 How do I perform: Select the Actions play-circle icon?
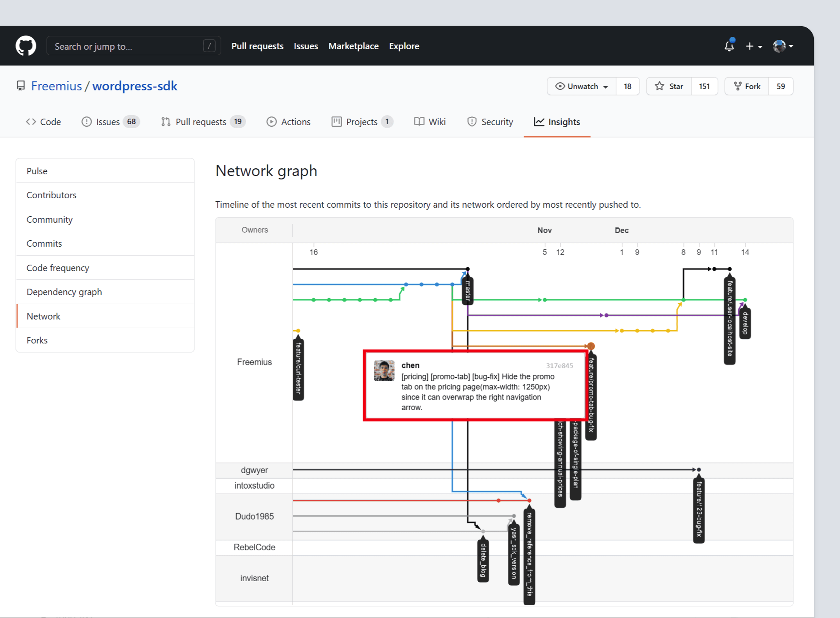pyautogui.click(x=271, y=122)
